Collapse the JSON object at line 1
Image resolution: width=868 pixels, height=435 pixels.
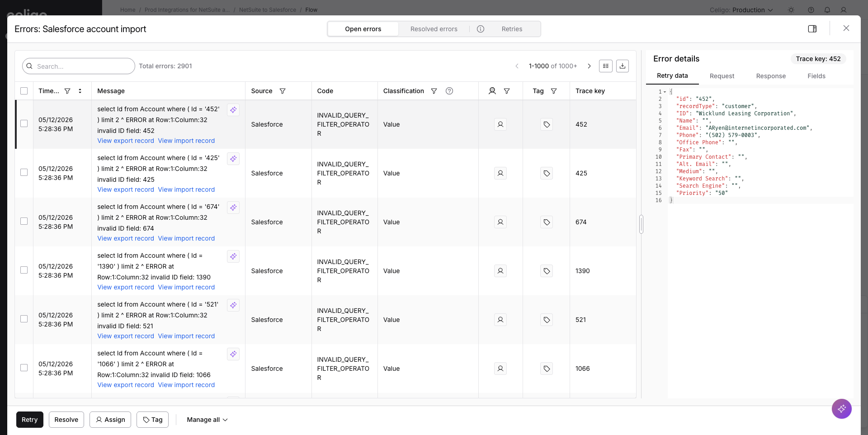tap(665, 92)
